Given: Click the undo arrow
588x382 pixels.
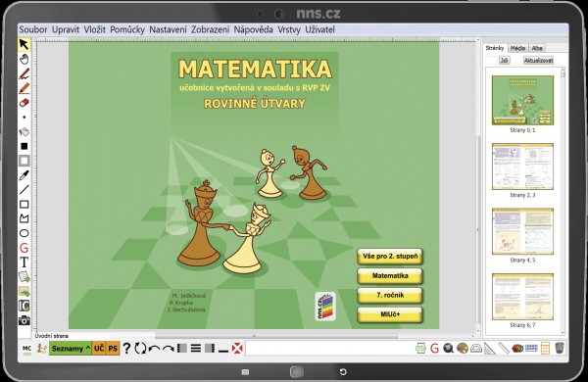Looking at the screenshot, I should pos(154,349).
